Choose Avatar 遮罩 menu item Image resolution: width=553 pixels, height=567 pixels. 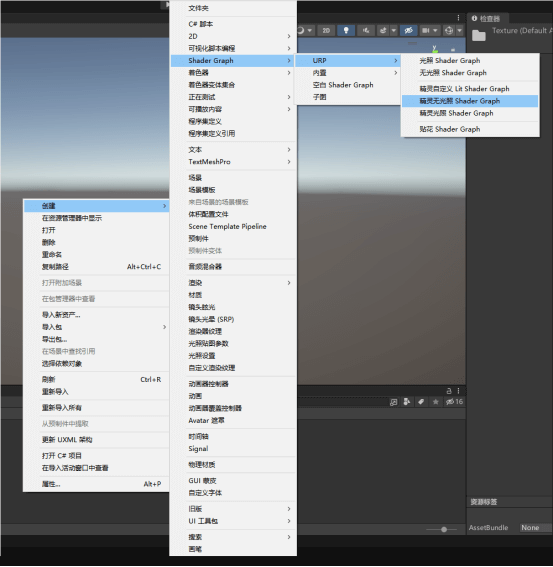point(233,420)
